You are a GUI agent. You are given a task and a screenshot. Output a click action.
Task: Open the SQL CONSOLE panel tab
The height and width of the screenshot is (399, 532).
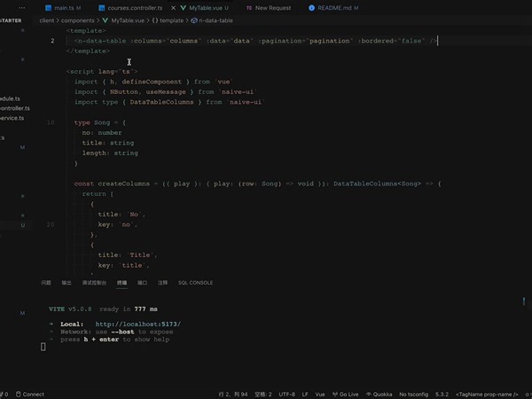195,283
